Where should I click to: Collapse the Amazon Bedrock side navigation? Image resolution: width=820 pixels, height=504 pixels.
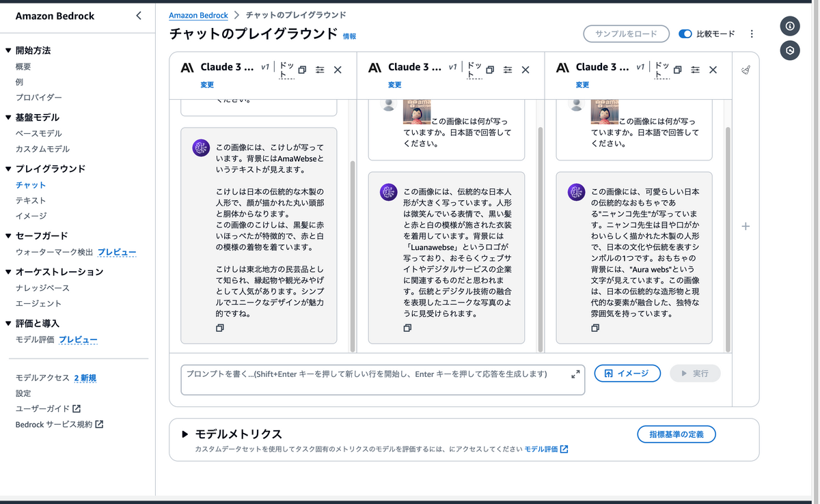tap(139, 16)
